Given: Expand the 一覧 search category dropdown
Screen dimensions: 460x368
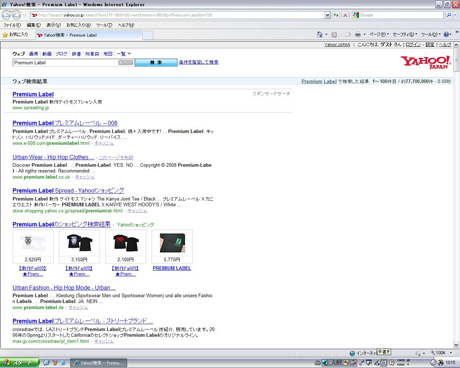Looking at the screenshot, I should pos(124,54).
